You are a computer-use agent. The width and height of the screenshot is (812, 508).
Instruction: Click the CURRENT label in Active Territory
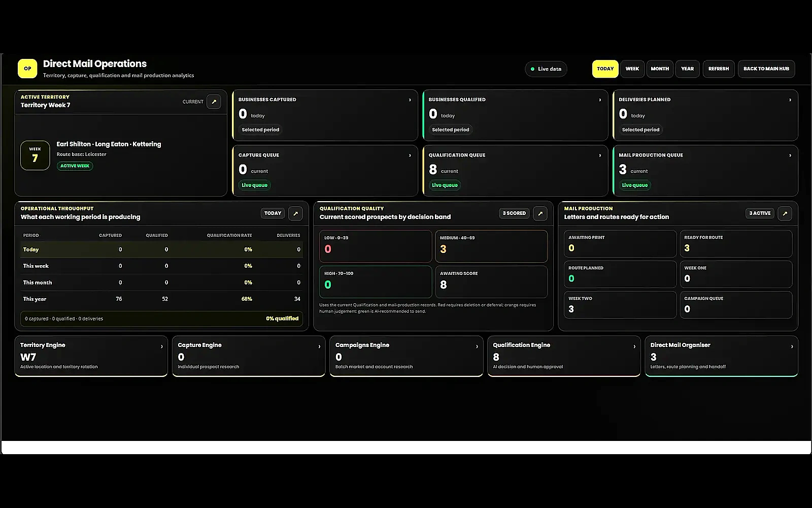[x=193, y=102]
